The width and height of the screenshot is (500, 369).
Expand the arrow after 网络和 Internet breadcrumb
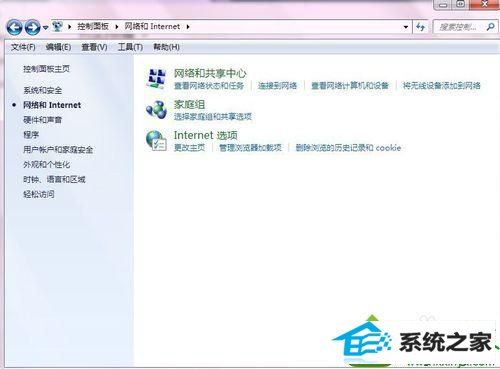pos(188,27)
